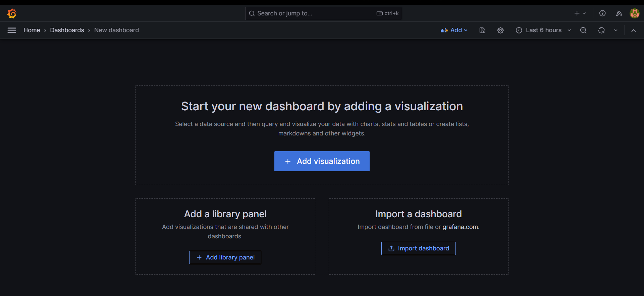Collapse the top toolbar with chevron

pos(634,30)
